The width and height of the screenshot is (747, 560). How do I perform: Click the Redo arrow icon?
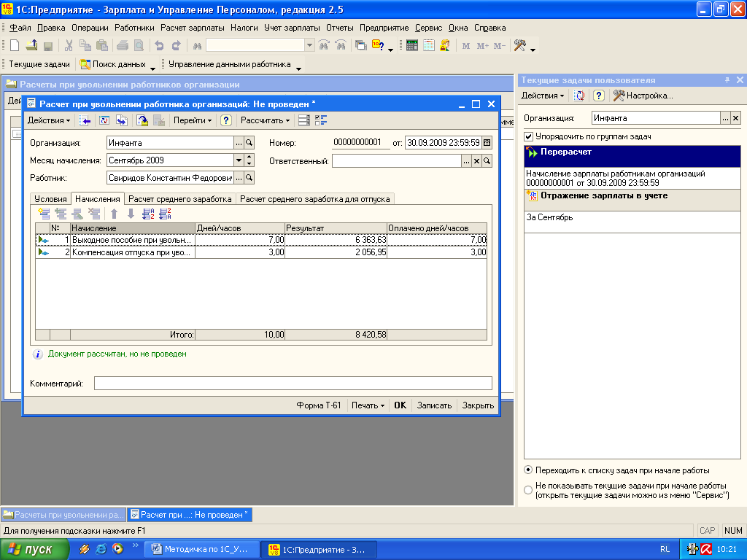pyautogui.click(x=177, y=46)
